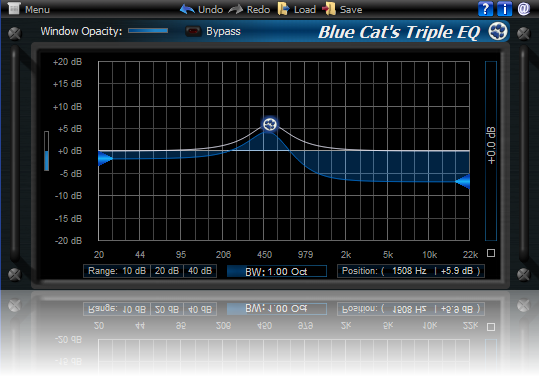The image size is (539, 377).
Task: Open the Menu button
Action: pos(29,9)
